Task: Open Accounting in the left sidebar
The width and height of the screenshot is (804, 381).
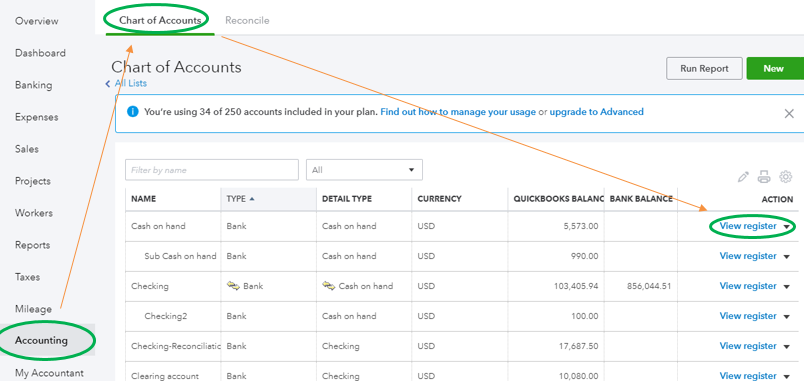Action: point(42,340)
